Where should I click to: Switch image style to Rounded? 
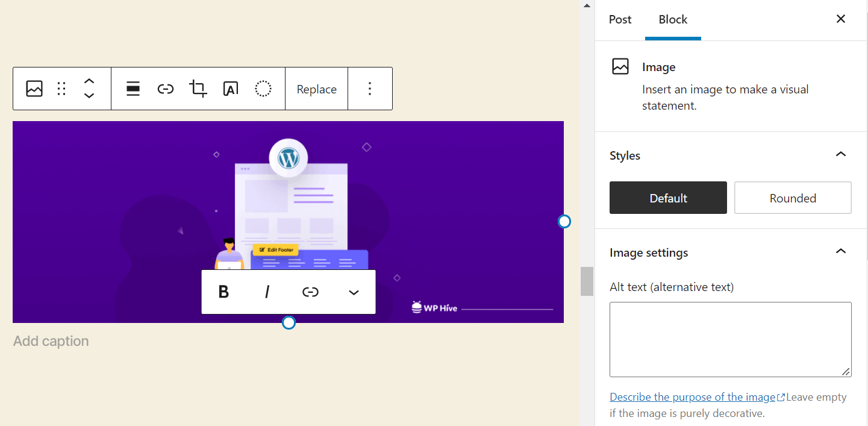click(793, 198)
